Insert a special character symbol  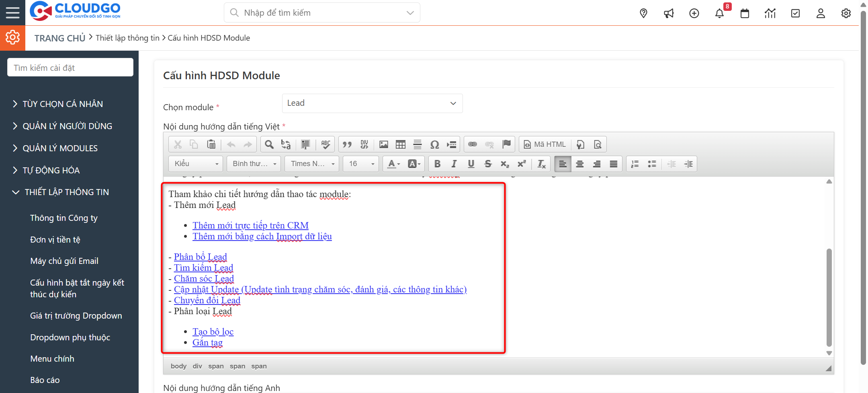434,144
